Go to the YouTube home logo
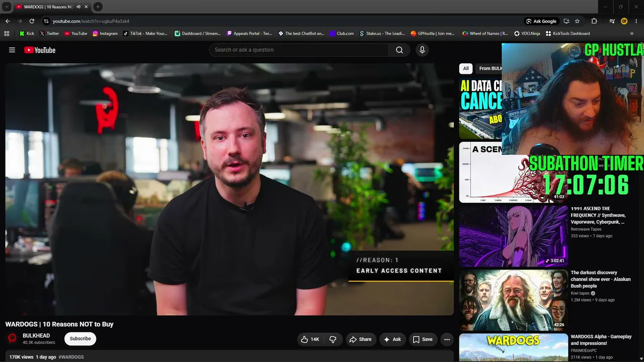Image resolution: width=644 pixels, height=362 pixels. click(40, 50)
